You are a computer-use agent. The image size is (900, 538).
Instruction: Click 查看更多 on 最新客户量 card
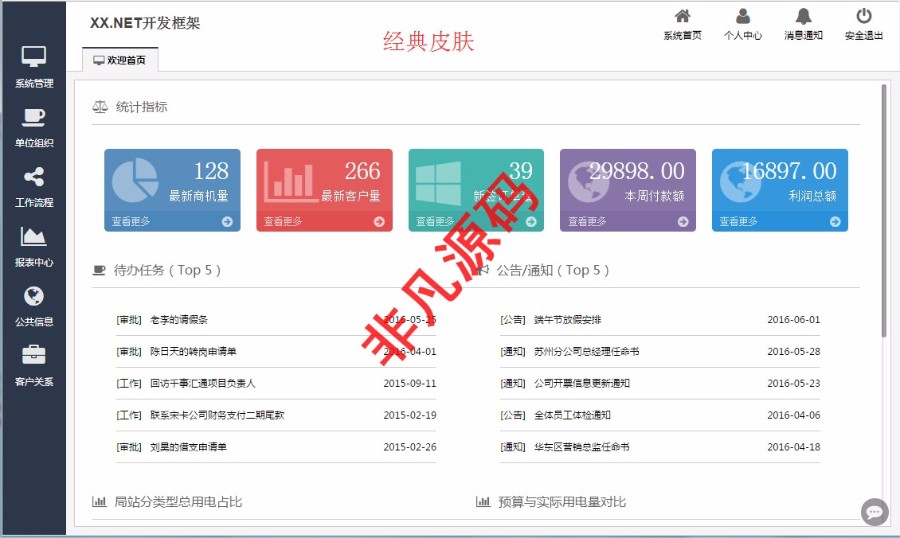283,222
